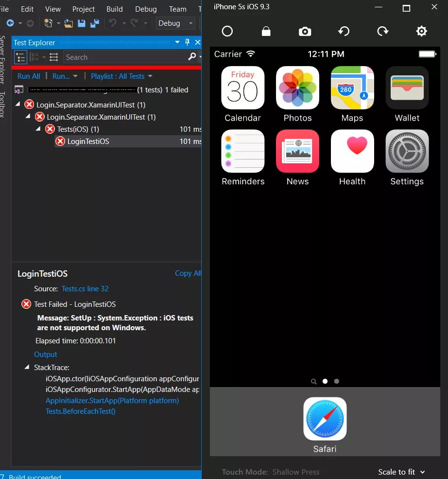Viewport: 448px width, 479px height.
Task: Rotate simulator left
Action: point(344,31)
